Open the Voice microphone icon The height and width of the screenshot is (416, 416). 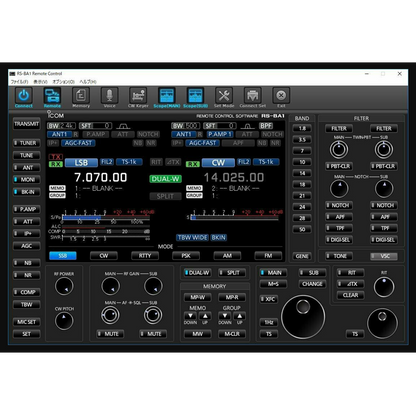(109, 96)
